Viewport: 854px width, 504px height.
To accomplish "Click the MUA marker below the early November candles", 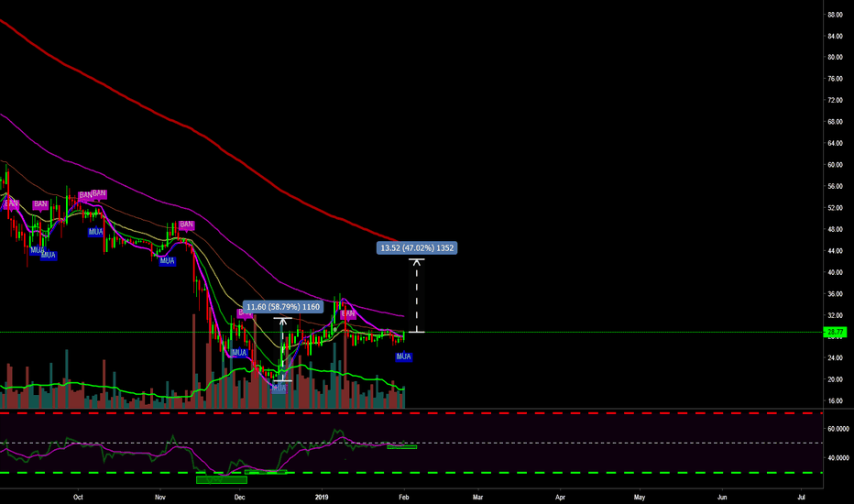I will 167,261.
